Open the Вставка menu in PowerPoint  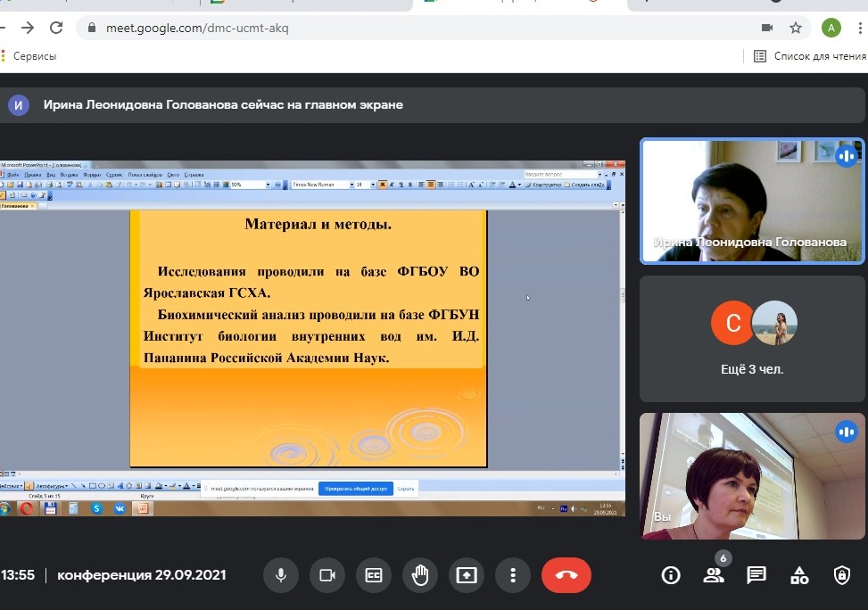pyautogui.click(x=69, y=175)
